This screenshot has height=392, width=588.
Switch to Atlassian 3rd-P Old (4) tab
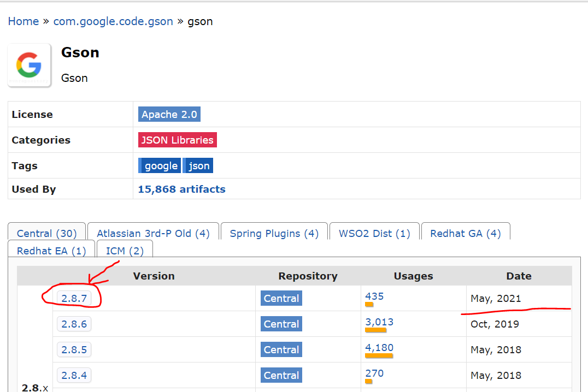click(153, 233)
